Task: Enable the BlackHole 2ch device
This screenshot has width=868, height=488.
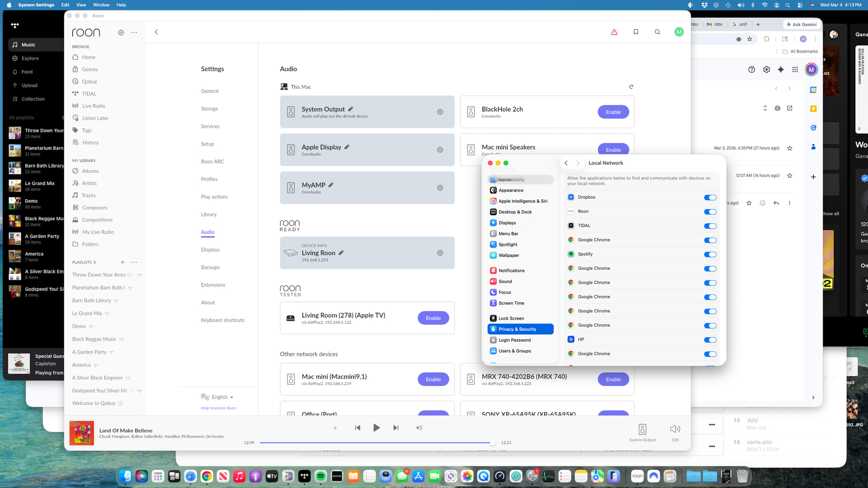Action: tap(613, 112)
